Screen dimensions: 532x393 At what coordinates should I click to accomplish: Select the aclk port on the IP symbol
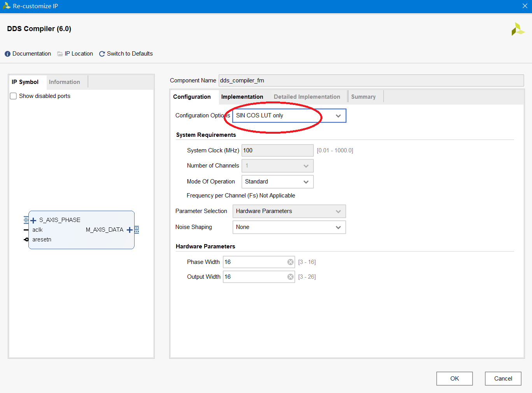37,230
